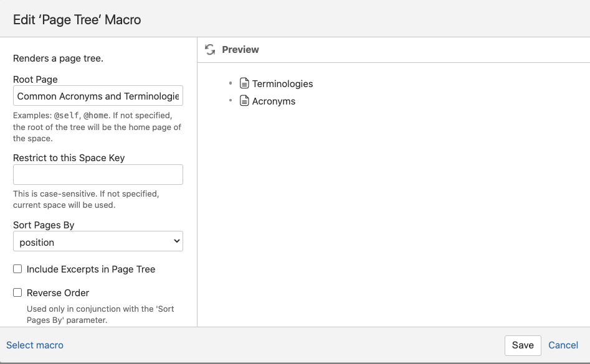This screenshot has height=364, width=590.
Task: Save the Page Tree macro
Action: click(523, 345)
